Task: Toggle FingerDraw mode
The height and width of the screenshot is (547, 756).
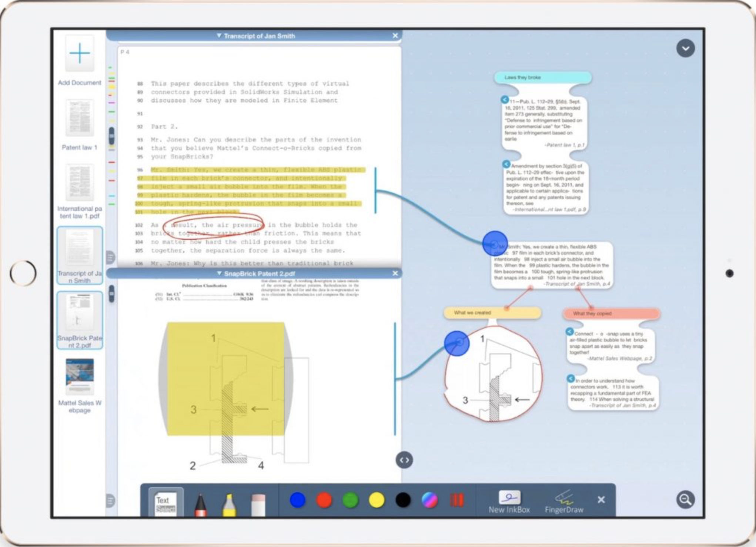Action: tap(564, 502)
